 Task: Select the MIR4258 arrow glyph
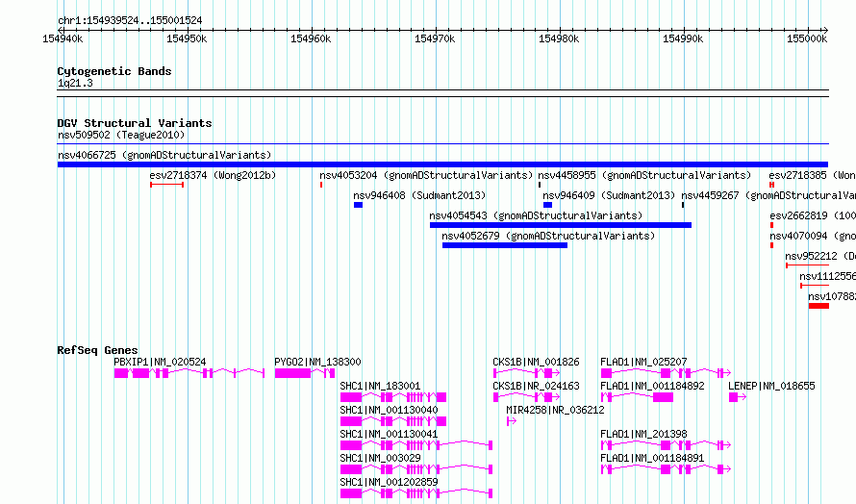pos(512,421)
